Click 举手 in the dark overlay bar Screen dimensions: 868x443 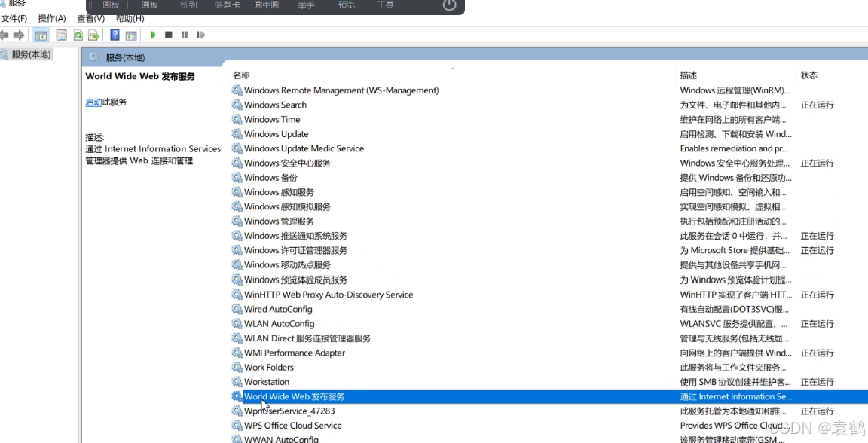[x=306, y=5]
